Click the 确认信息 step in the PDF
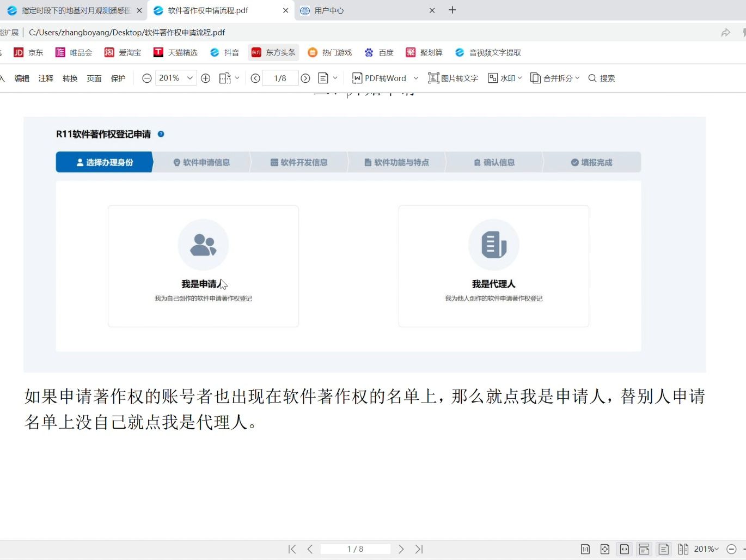 pos(494,162)
